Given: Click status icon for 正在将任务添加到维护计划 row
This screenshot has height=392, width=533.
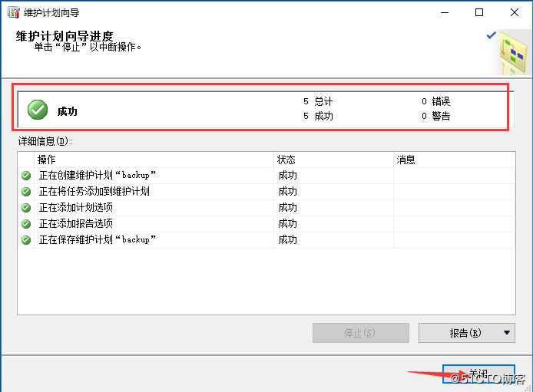Looking at the screenshot, I should point(26,192).
